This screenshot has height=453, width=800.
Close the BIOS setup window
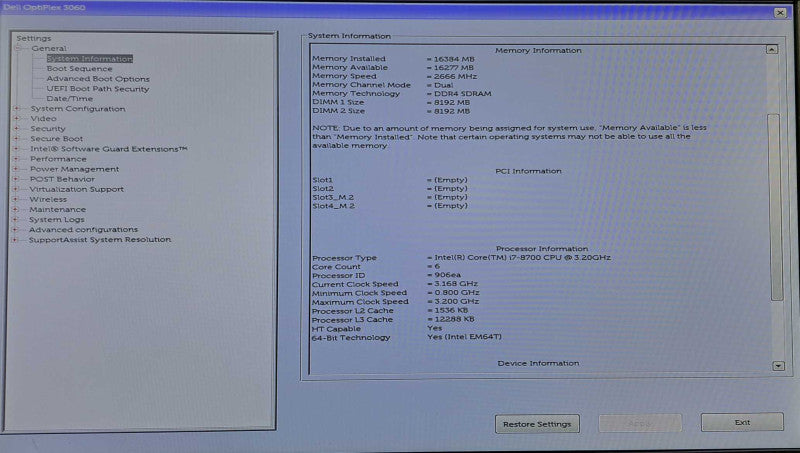click(x=780, y=13)
